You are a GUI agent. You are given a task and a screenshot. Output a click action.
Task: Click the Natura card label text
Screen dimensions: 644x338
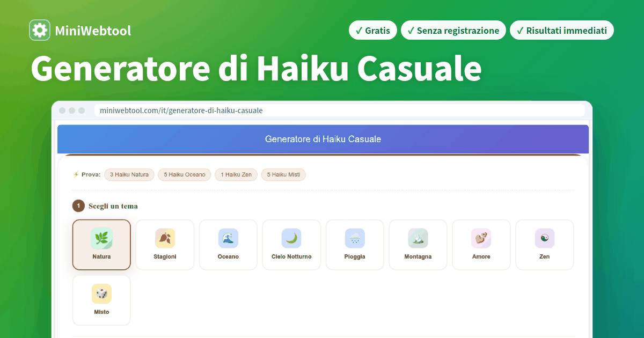click(101, 256)
